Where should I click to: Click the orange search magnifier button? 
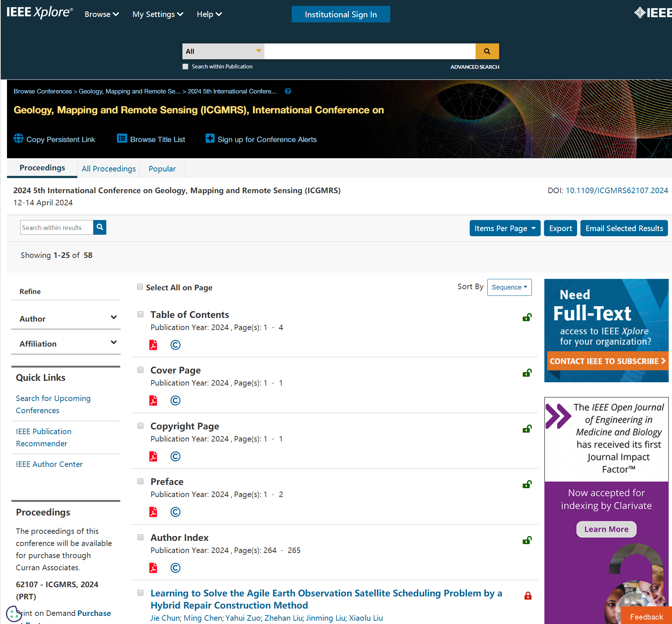487,51
